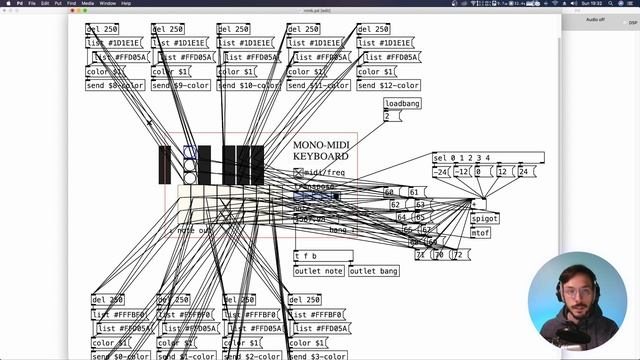Image resolution: width=640 pixels, height=360 pixels.
Task: Open the Find menu
Action: pyautogui.click(x=71, y=3)
